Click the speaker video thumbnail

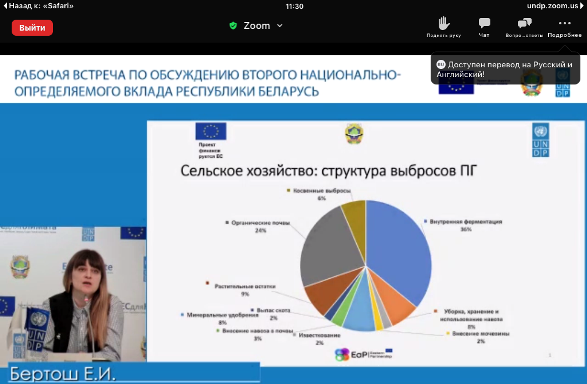(x=73, y=294)
